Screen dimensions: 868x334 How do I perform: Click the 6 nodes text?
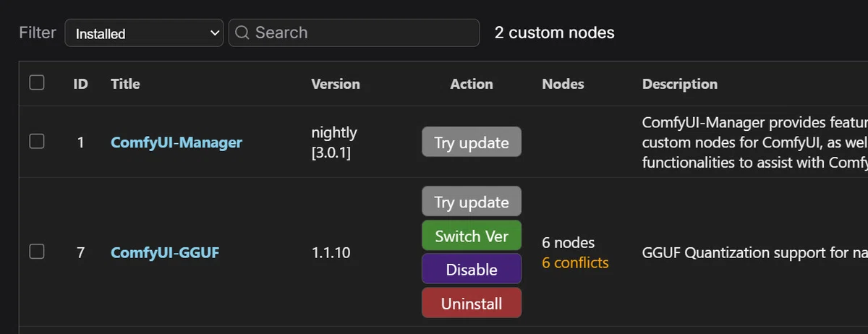[x=569, y=242]
